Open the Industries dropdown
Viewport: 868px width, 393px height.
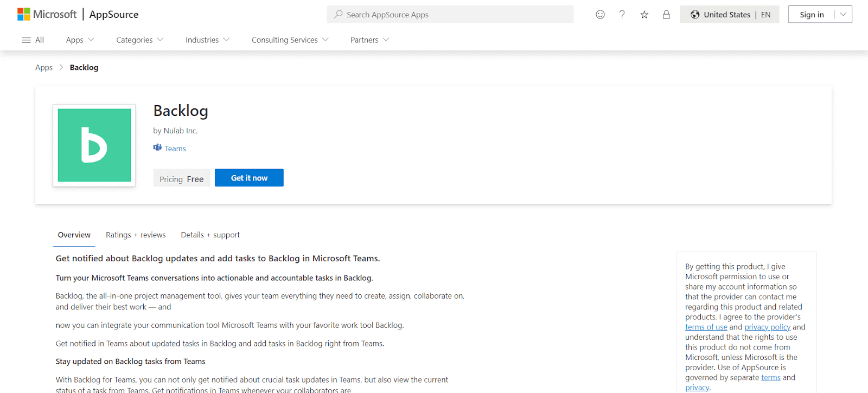(x=207, y=40)
